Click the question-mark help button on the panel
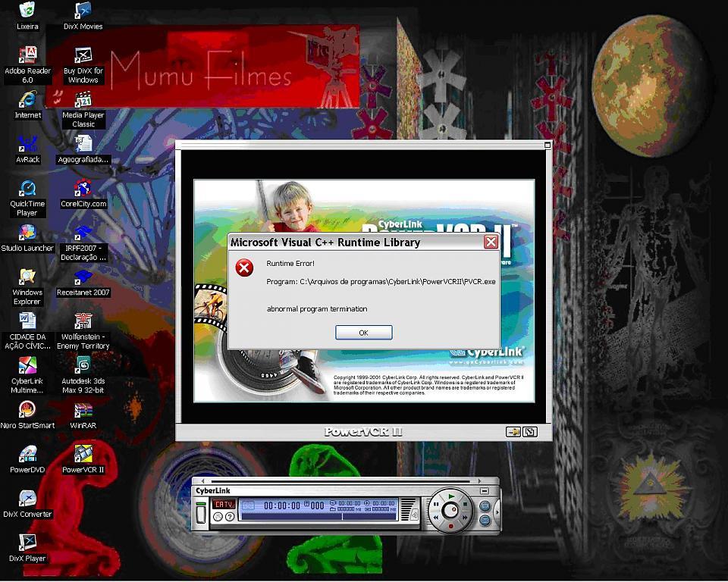728x582 pixels. coord(230,517)
